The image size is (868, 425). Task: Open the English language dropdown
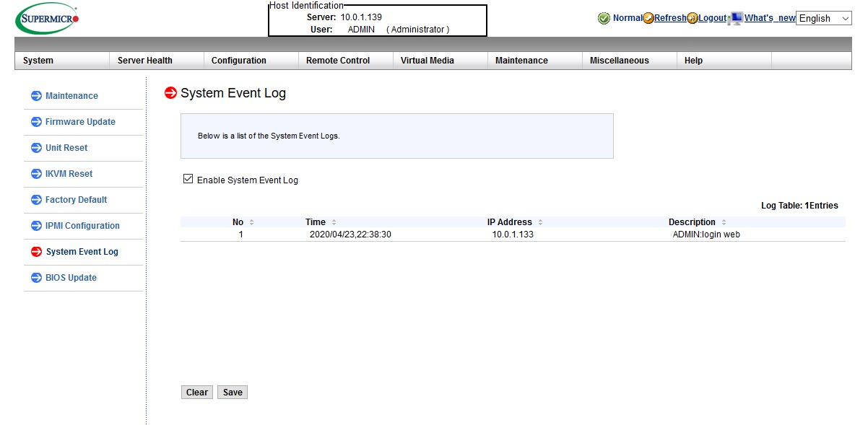click(823, 18)
